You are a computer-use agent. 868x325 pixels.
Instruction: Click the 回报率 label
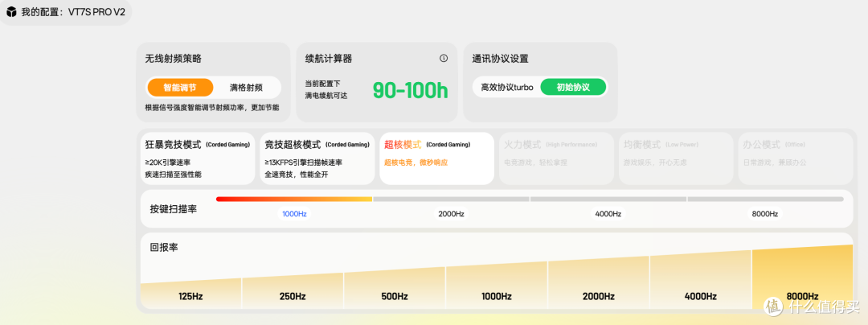tap(164, 247)
